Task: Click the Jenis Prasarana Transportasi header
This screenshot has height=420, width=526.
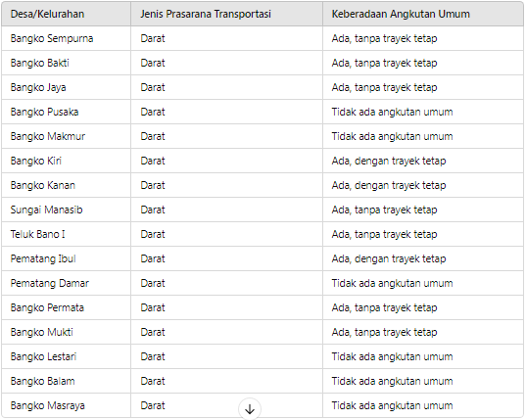Action: click(227, 14)
